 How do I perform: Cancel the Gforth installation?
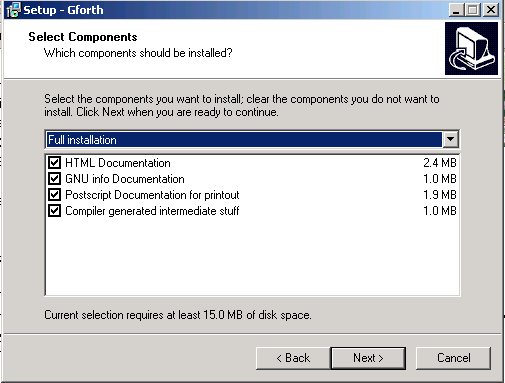click(453, 358)
